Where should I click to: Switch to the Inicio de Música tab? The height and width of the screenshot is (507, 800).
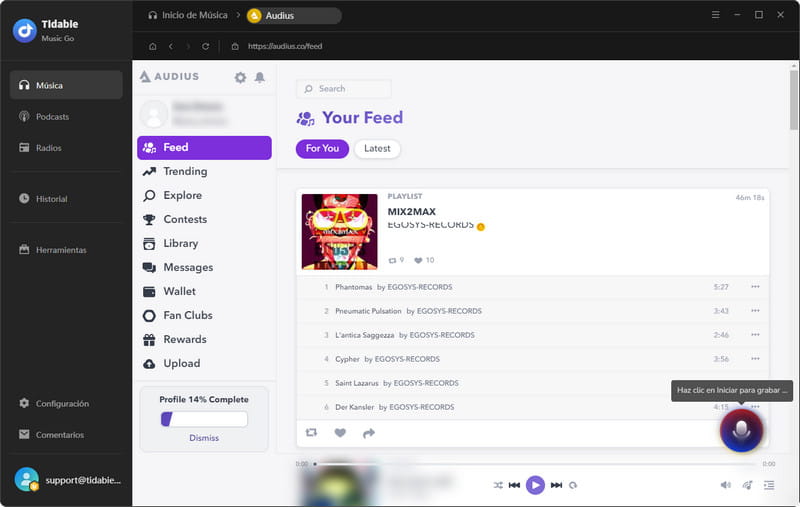pos(188,15)
